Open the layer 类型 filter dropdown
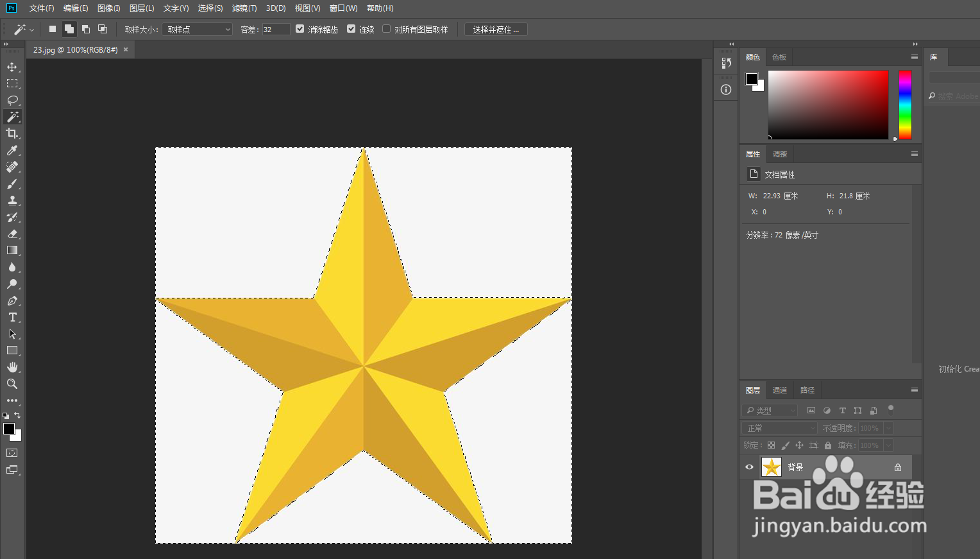The width and height of the screenshot is (980, 559). click(770, 410)
